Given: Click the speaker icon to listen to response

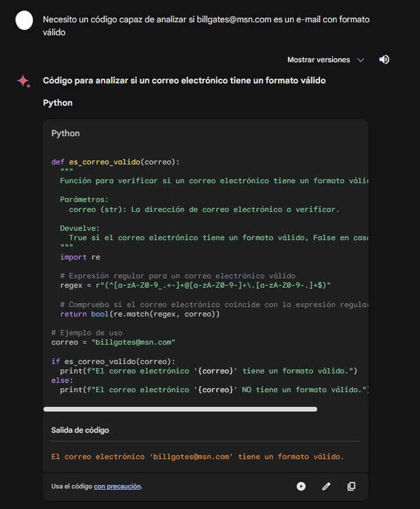Looking at the screenshot, I should pos(384,59).
